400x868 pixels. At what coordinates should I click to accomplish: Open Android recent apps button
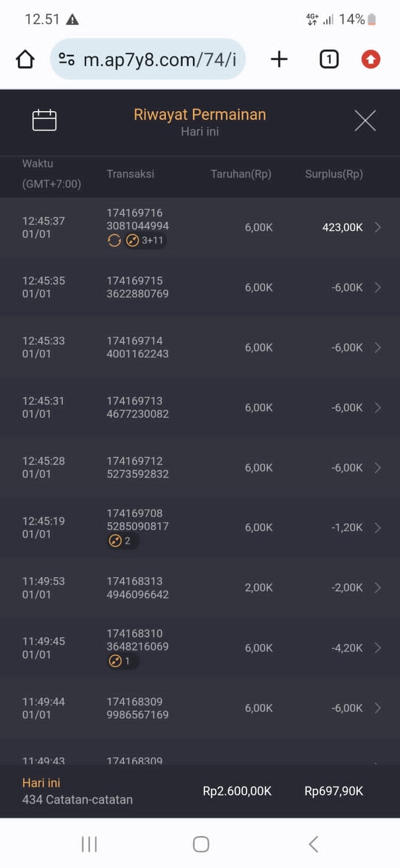(x=89, y=844)
